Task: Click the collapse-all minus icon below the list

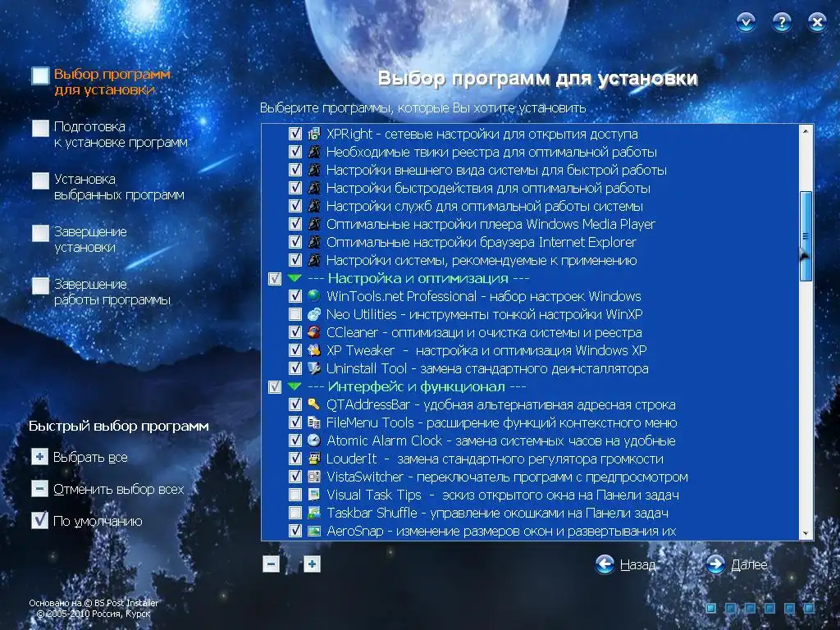Action: (x=271, y=564)
